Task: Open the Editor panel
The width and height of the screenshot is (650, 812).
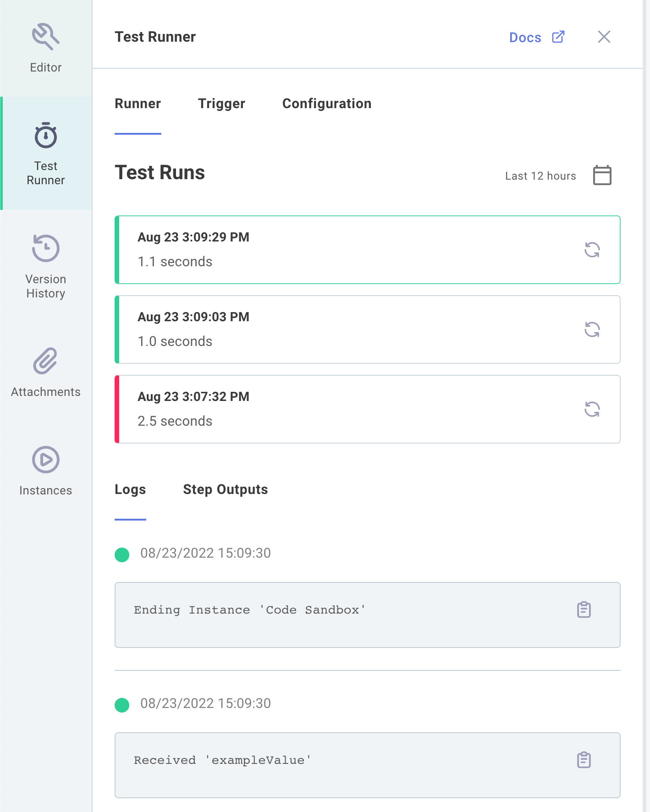Action: click(x=45, y=46)
